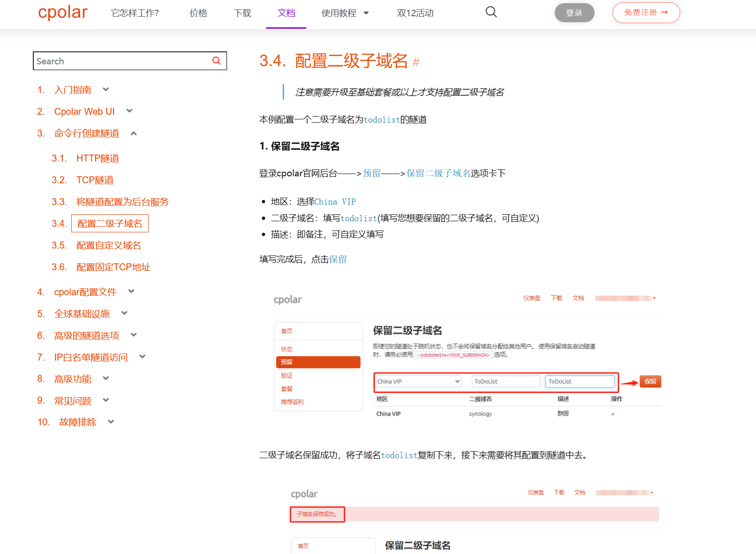Open the 价格 page

[x=198, y=13]
